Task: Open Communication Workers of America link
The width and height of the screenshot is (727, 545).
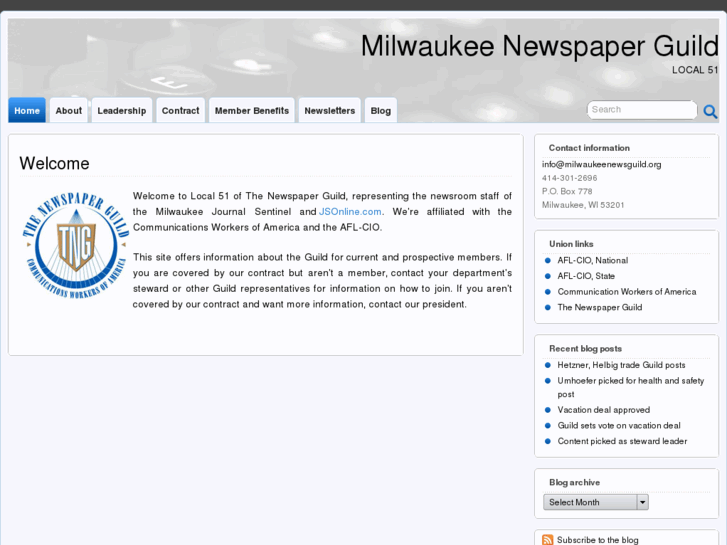Action: [627, 292]
